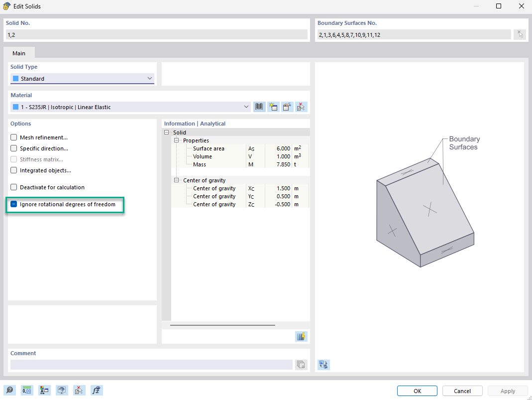This screenshot has width=532, height=400.
Task: Open the formula fx visibility icon
Action: (97, 390)
